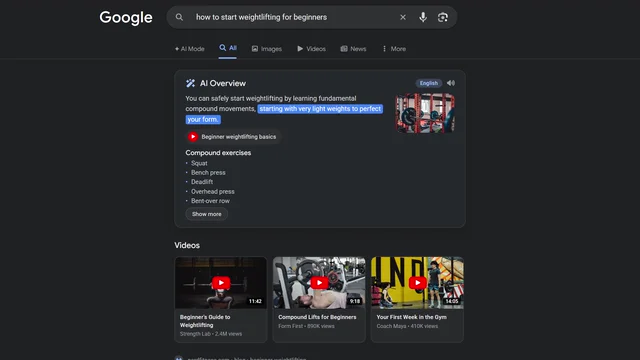Switch to Images tab

point(267,49)
